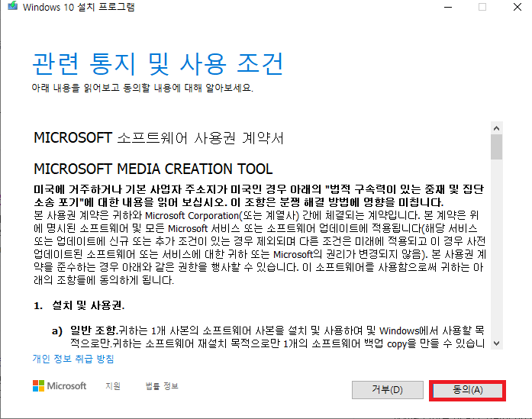Viewport: 532px width, 419px height.
Task: Click the MICROSOFT MEDIA CREATION TOOL heading
Action: coord(153,169)
